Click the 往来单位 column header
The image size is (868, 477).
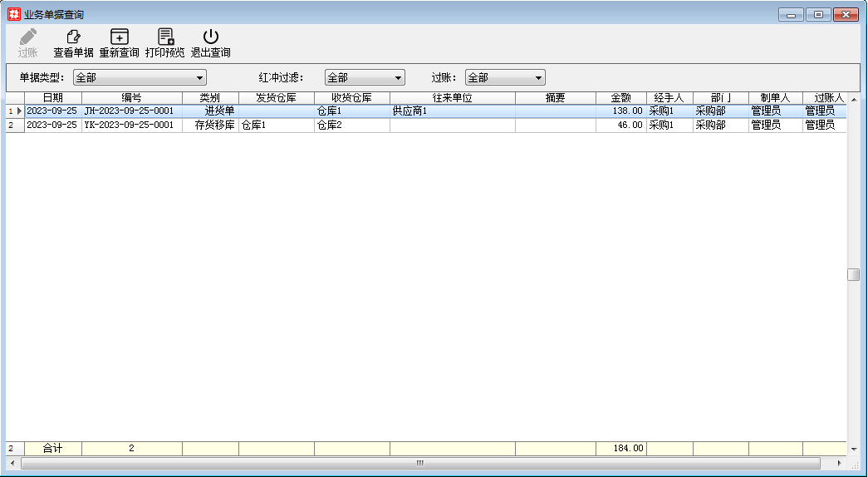pos(452,98)
